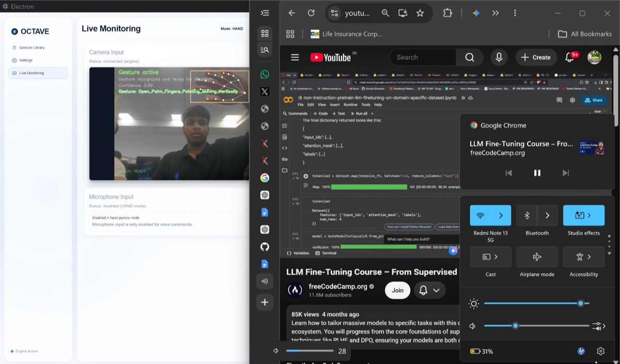
Task: Reload the YouTube page
Action: pyautogui.click(x=311, y=13)
